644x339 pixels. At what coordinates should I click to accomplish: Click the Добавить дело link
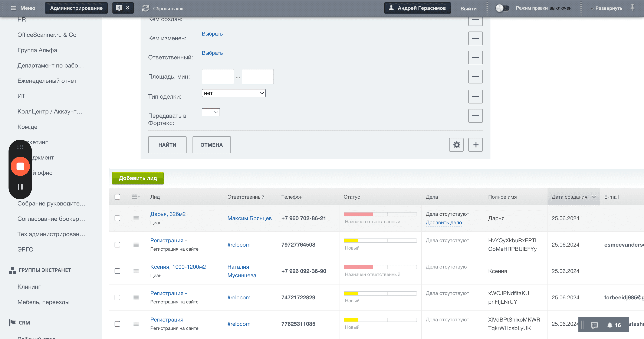tap(444, 223)
